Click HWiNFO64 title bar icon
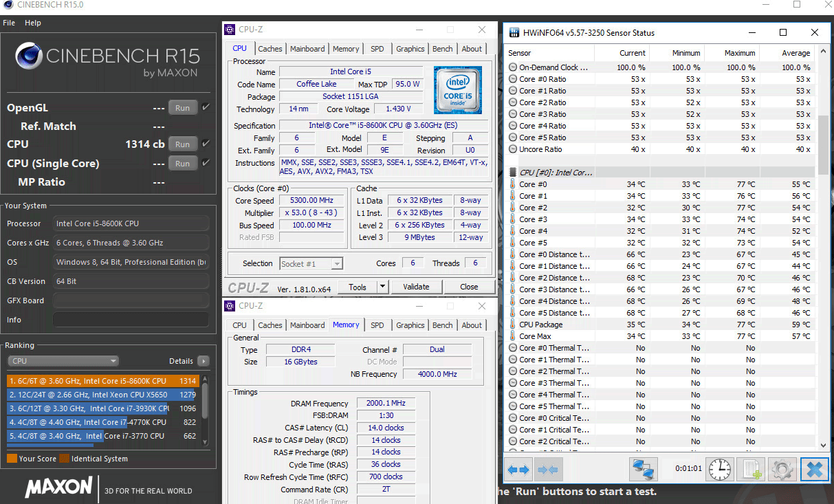The image size is (834, 504). click(514, 32)
